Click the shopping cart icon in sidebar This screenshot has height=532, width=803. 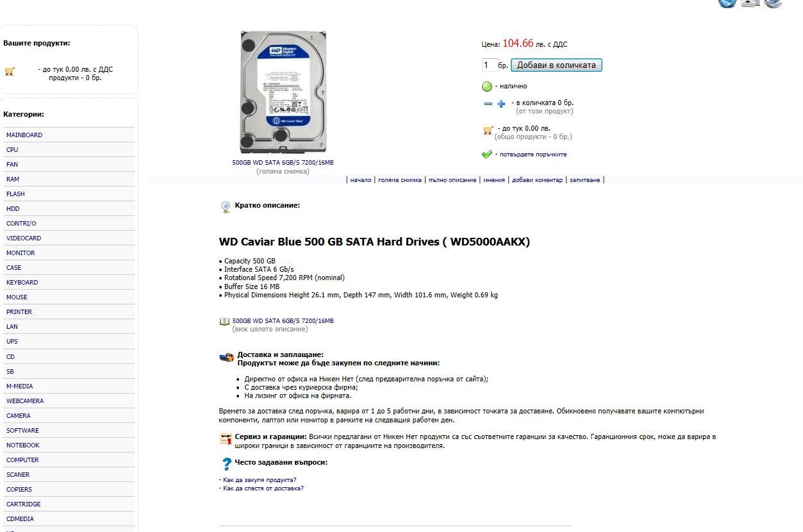coord(9,71)
